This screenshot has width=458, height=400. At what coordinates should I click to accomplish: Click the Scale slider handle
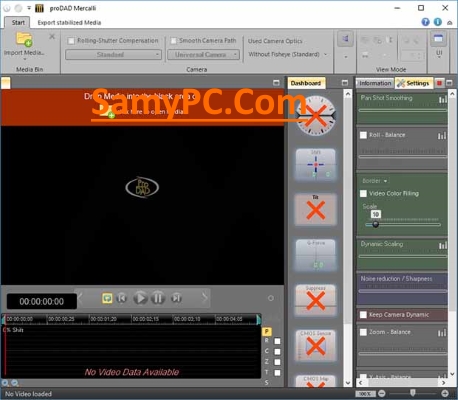click(376, 224)
